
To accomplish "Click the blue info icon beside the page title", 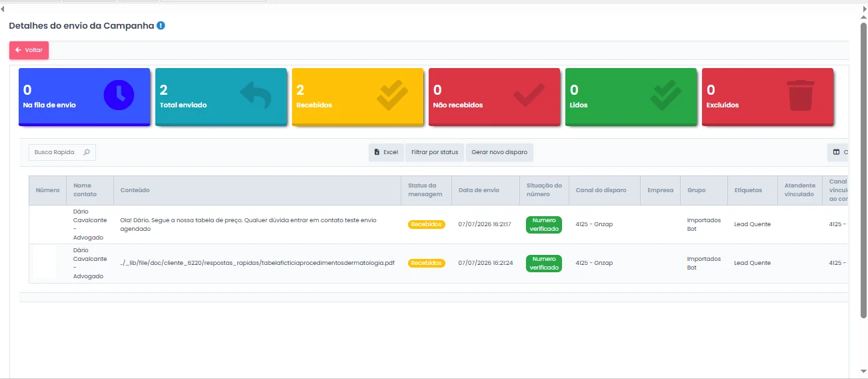I will 161,25.
